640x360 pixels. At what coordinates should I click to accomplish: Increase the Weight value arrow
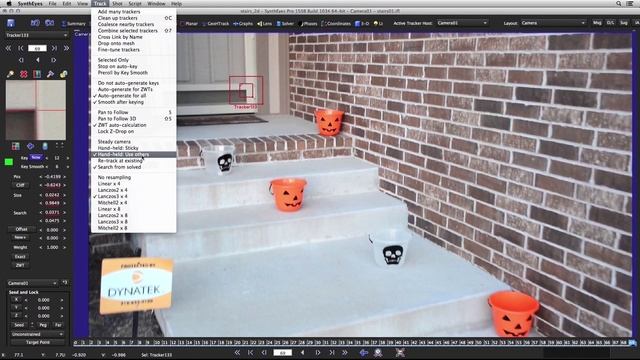pyautogui.click(x=64, y=247)
